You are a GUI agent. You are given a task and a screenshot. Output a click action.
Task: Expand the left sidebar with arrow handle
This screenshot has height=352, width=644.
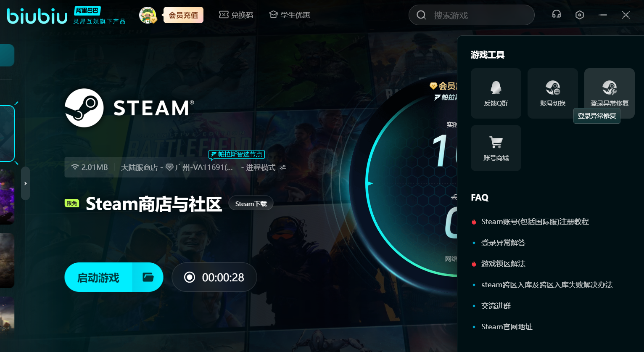pos(26,183)
